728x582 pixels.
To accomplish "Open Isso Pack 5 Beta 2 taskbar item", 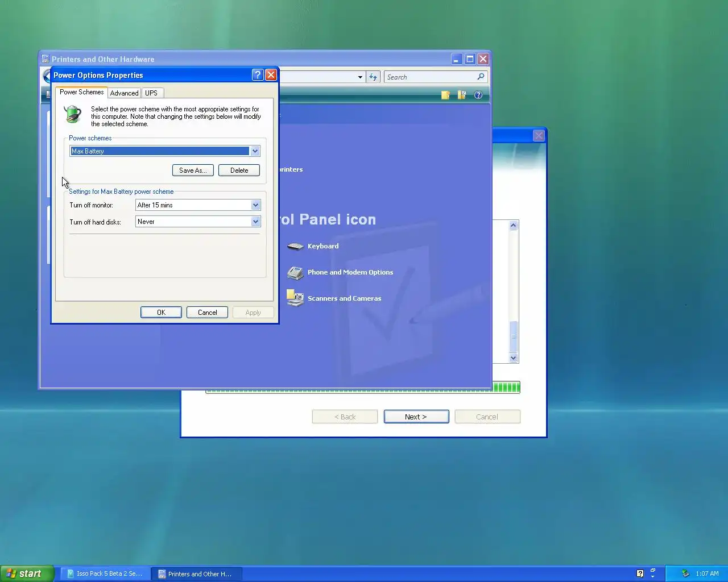I will 105,573.
